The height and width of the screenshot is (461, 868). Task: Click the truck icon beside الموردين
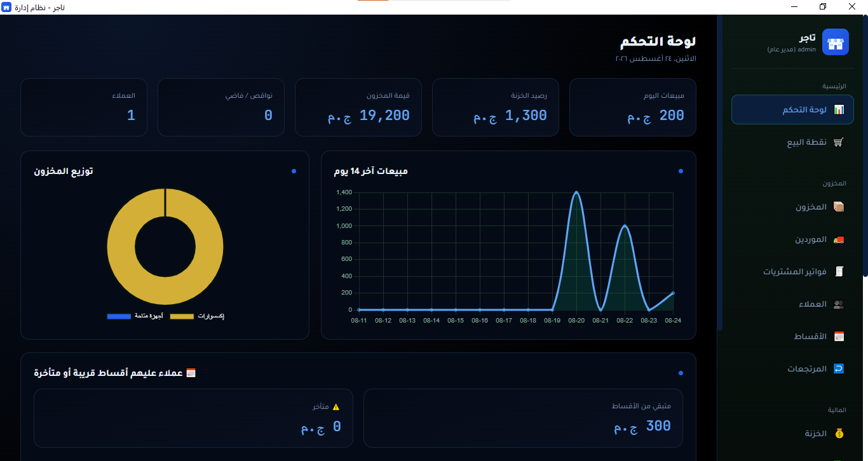point(839,239)
